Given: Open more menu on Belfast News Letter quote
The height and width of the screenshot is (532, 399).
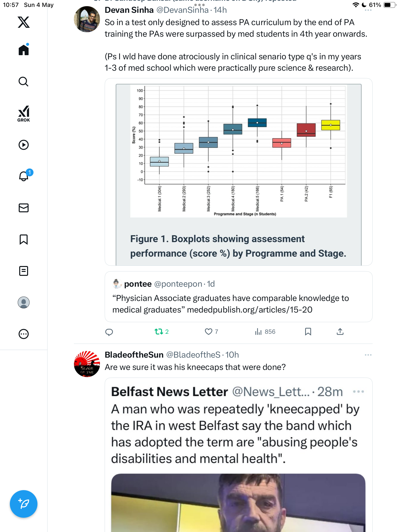Looking at the screenshot, I should pos(359,392).
